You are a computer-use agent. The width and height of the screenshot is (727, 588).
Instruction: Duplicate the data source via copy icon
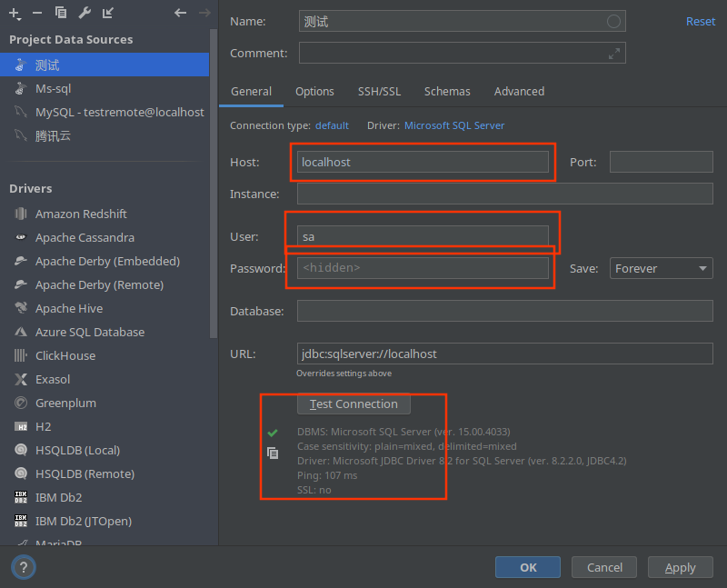click(60, 13)
